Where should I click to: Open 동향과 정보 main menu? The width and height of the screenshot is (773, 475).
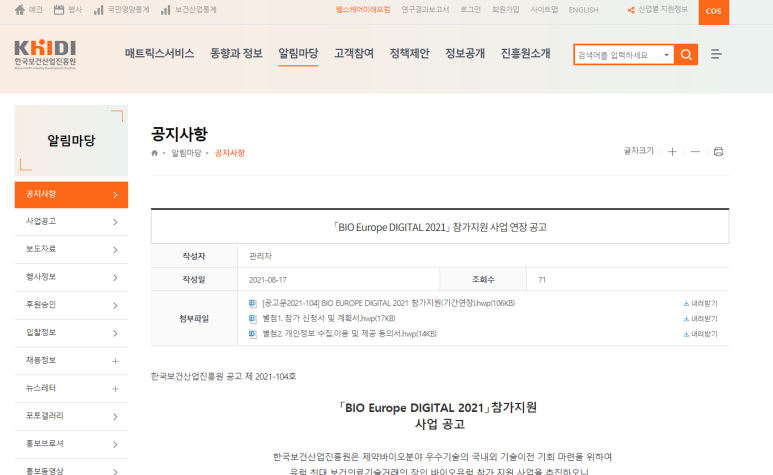236,53
